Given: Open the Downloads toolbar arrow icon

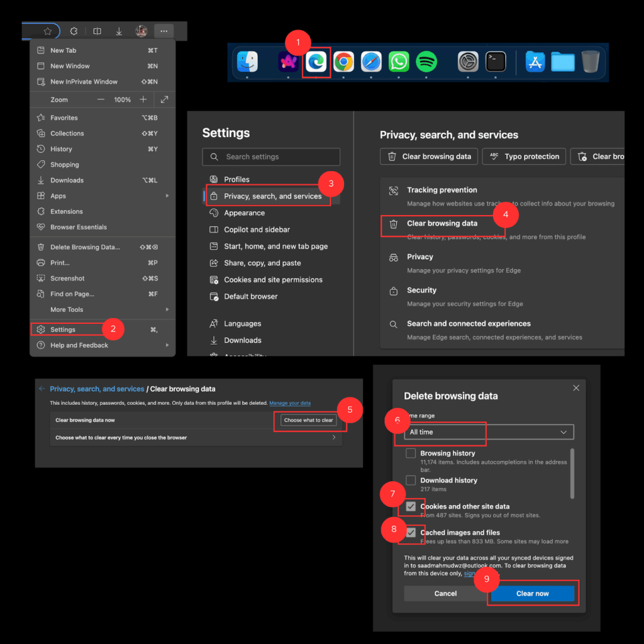Looking at the screenshot, I should 119,31.
